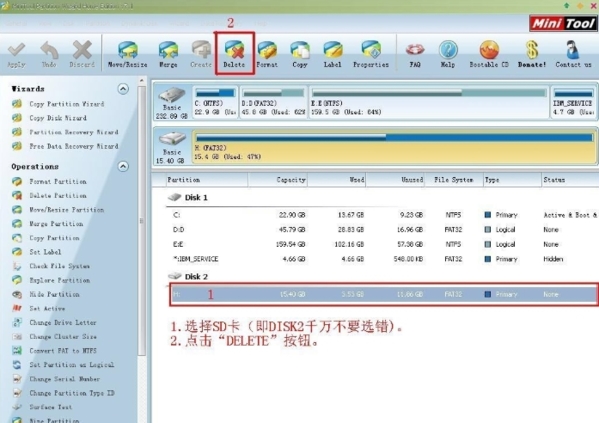Choose Merge Partition in Operations

48,224
